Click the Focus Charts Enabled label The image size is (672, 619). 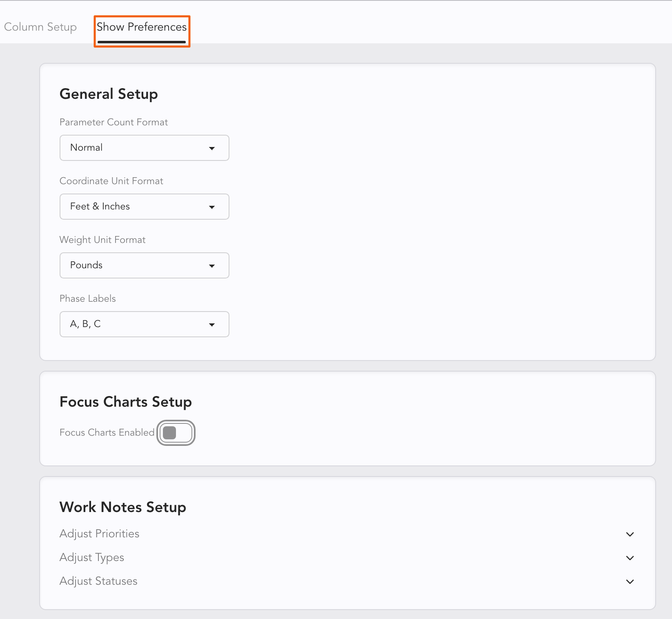(107, 432)
